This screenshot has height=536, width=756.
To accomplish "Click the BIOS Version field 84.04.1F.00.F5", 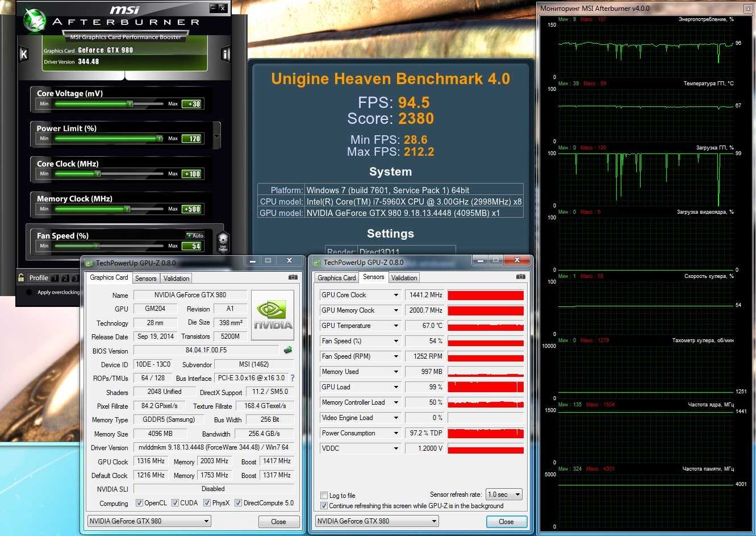I will point(206,350).
